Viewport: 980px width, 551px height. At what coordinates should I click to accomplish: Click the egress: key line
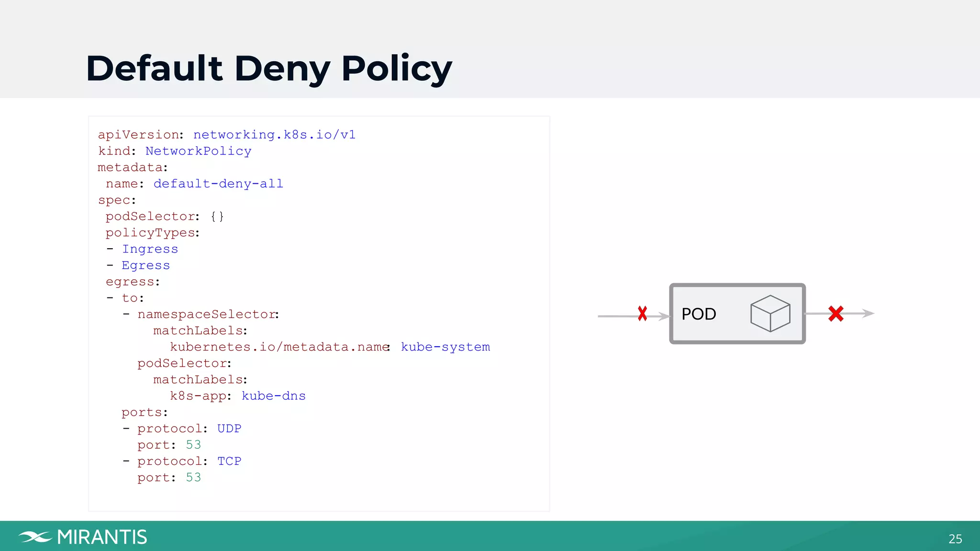pos(133,282)
